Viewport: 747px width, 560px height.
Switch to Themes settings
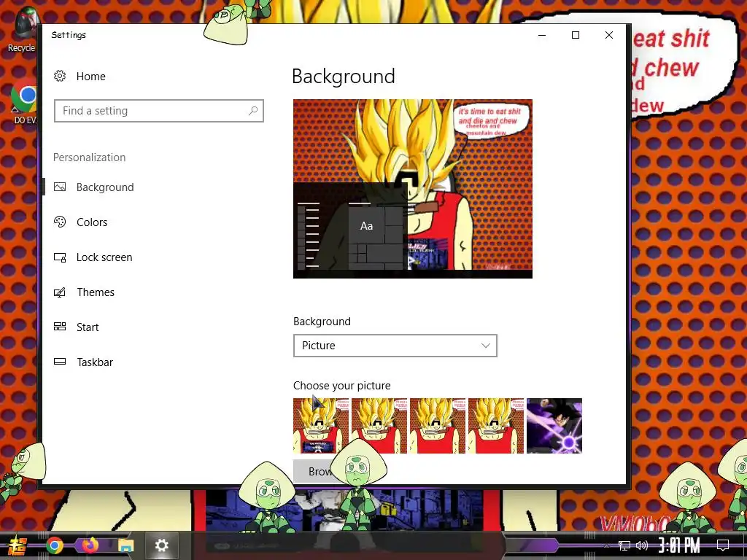tap(96, 292)
